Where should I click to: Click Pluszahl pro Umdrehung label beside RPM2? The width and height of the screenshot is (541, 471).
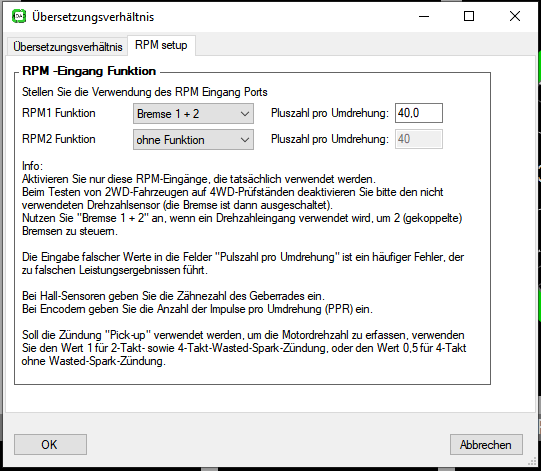[330, 139]
